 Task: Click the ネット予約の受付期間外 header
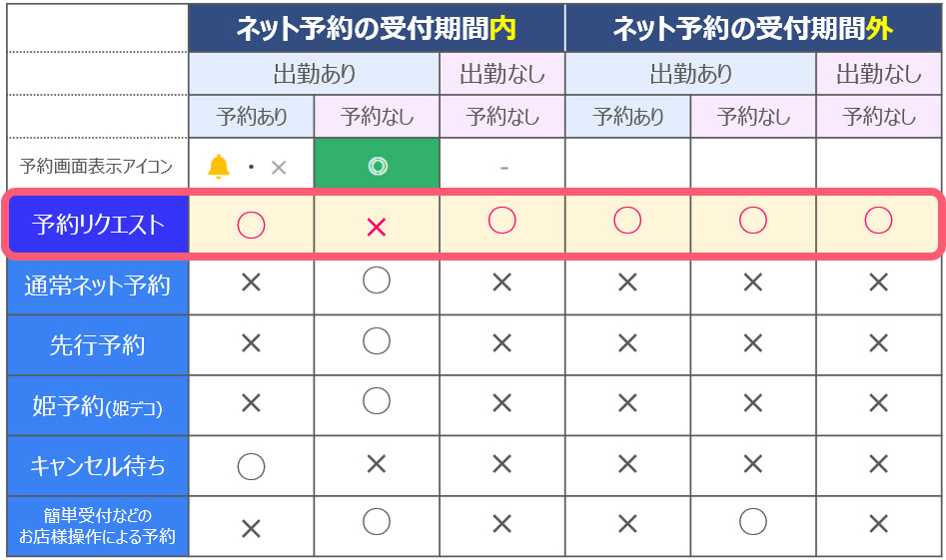point(753,28)
